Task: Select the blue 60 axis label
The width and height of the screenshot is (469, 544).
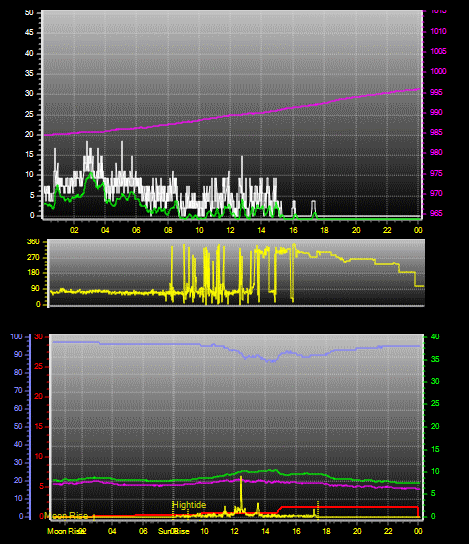Action: [x=18, y=408]
